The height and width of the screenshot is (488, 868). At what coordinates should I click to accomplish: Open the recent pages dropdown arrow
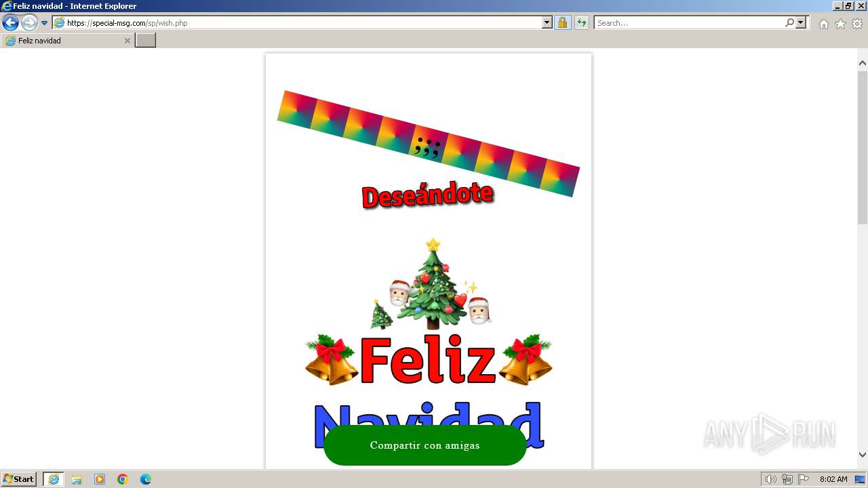pos(45,23)
